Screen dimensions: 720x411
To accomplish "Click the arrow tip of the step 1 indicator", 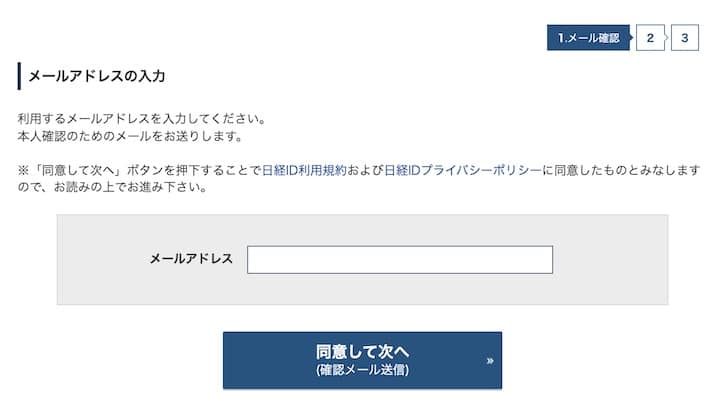I will point(629,38).
